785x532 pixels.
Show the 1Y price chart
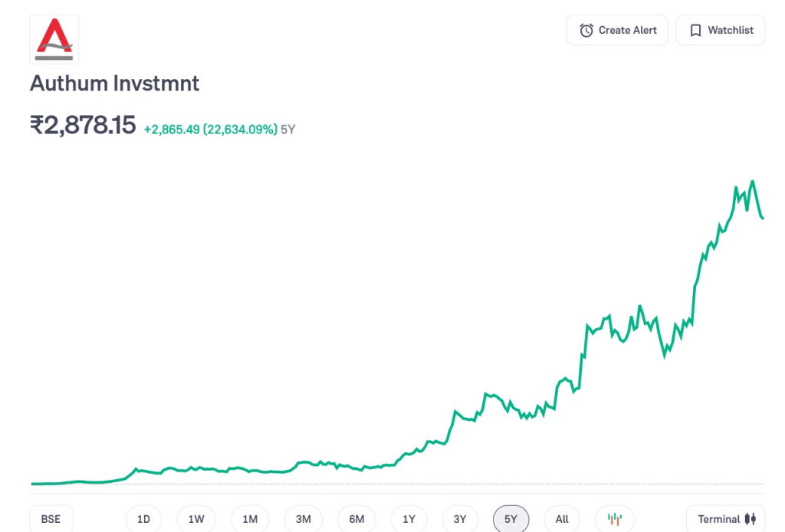tap(409, 519)
